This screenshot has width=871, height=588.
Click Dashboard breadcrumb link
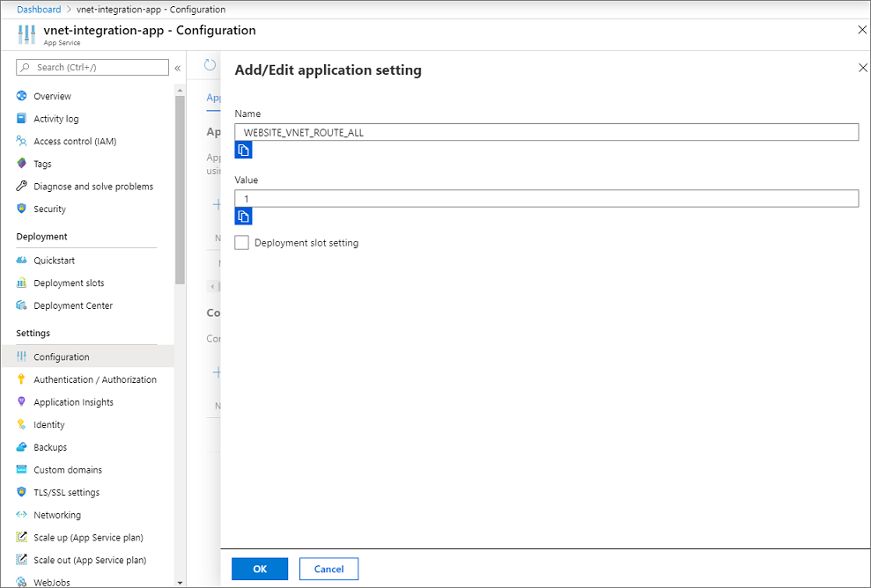[39, 10]
